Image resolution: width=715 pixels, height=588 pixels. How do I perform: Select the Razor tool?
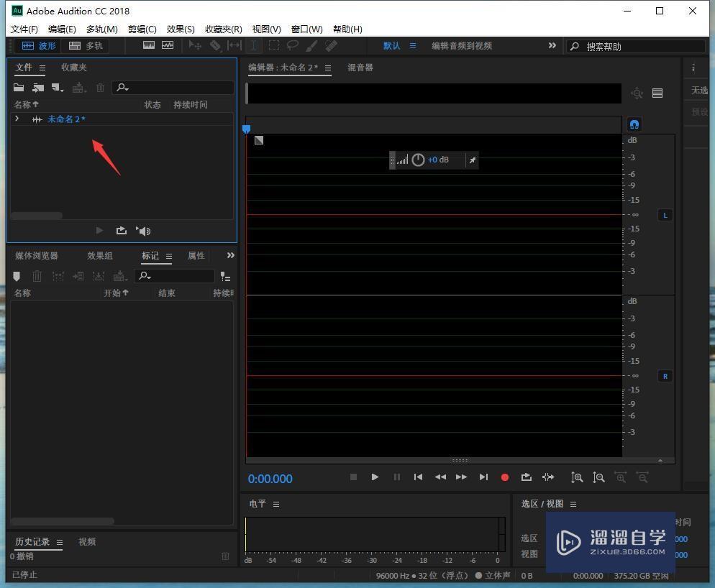point(215,45)
